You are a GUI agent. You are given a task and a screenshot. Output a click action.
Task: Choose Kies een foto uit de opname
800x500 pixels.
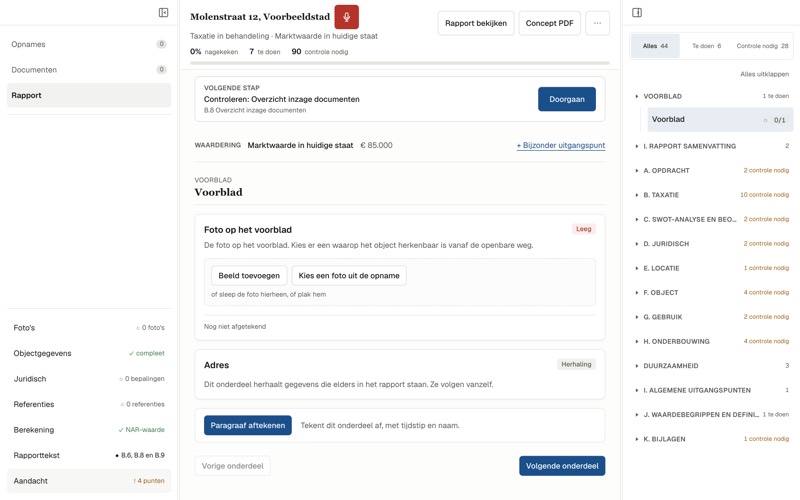pos(349,276)
